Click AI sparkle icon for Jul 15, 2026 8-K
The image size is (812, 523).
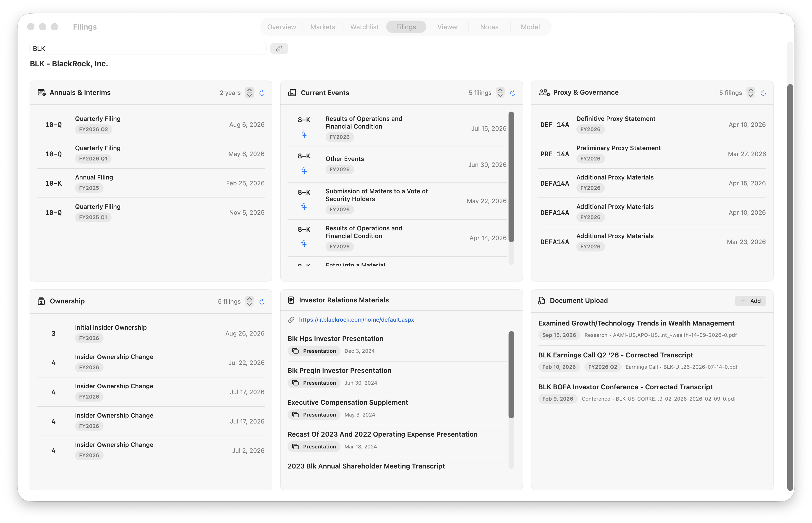[x=304, y=134]
